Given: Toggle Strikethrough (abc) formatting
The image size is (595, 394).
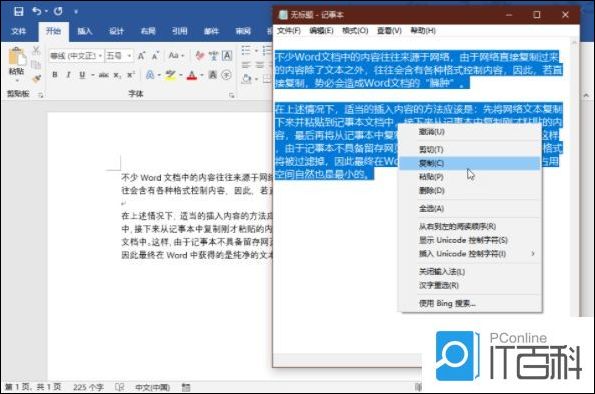Looking at the screenshot, I should tap(104, 75).
